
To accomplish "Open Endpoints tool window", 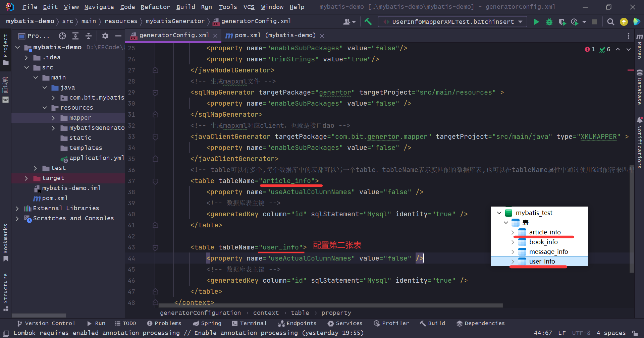I will coord(297,323).
